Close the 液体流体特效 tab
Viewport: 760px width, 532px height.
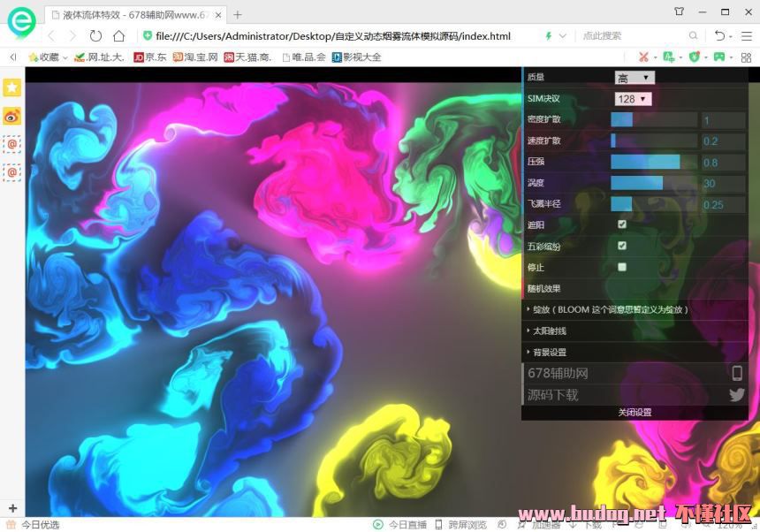click(218, 15)
